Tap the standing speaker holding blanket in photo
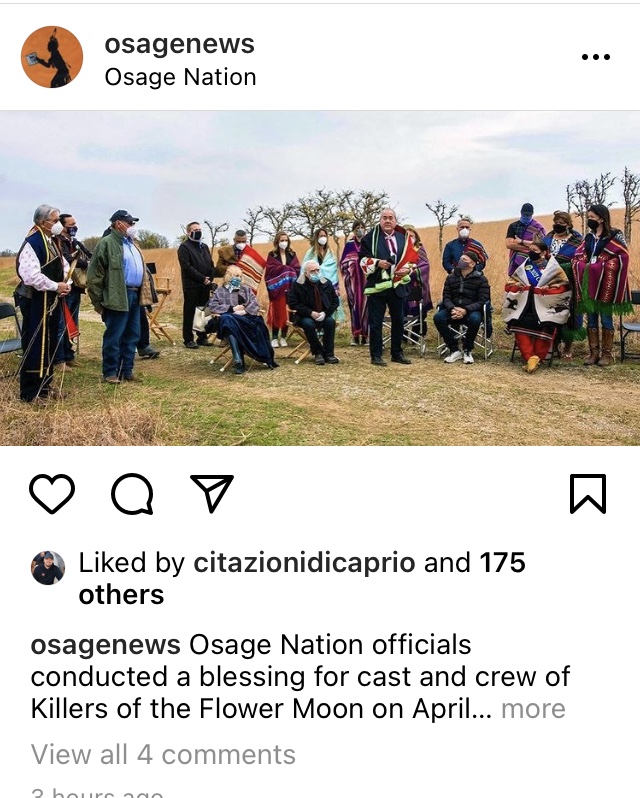This screenshot has height=798, width=640. [x=388, y=286]
